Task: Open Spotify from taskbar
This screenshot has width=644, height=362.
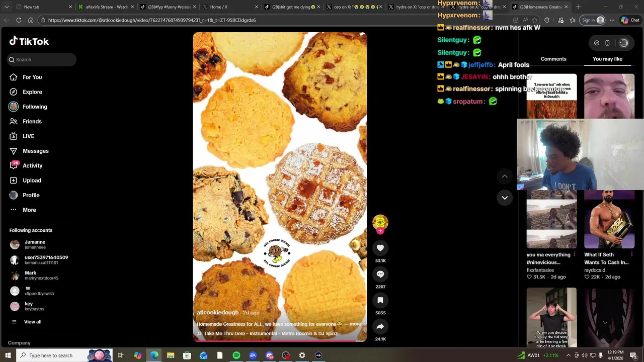Action: pos(236,355)
